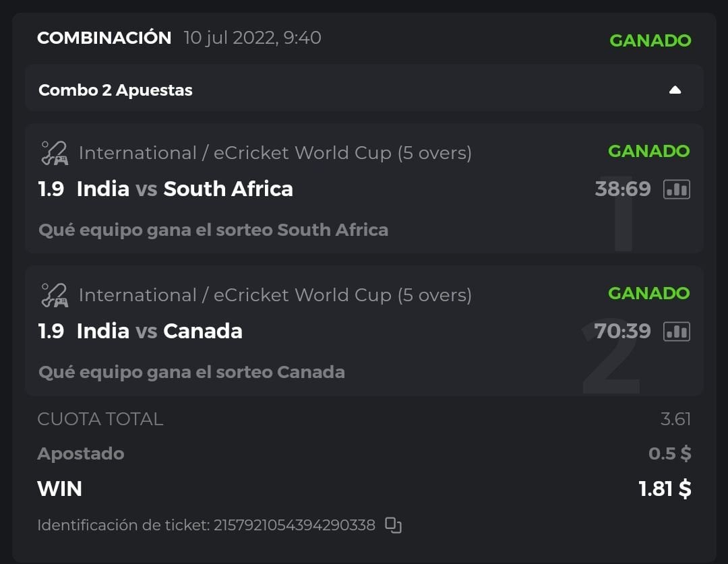This screenshot has width=728, height=564.
Task: Click the 70:39 score
Action: click(x=622, y=332)
